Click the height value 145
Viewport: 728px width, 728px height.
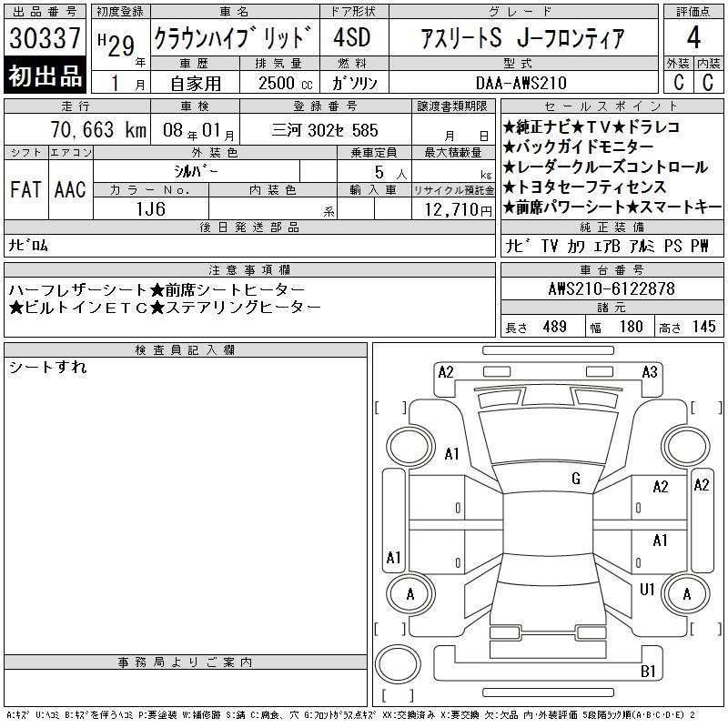pyautogui.click(x=703, y=327)
